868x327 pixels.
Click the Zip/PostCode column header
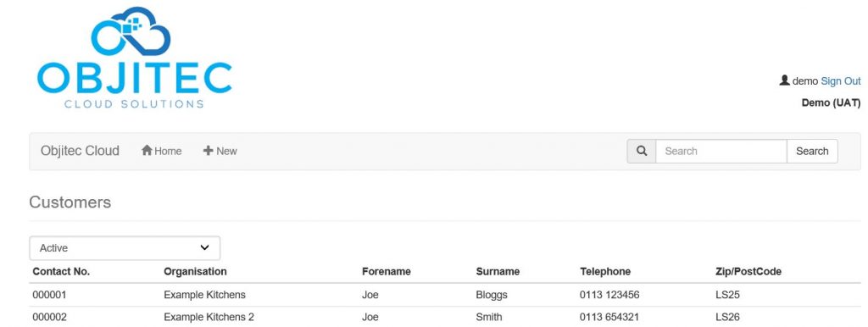(x=748, y=272)
